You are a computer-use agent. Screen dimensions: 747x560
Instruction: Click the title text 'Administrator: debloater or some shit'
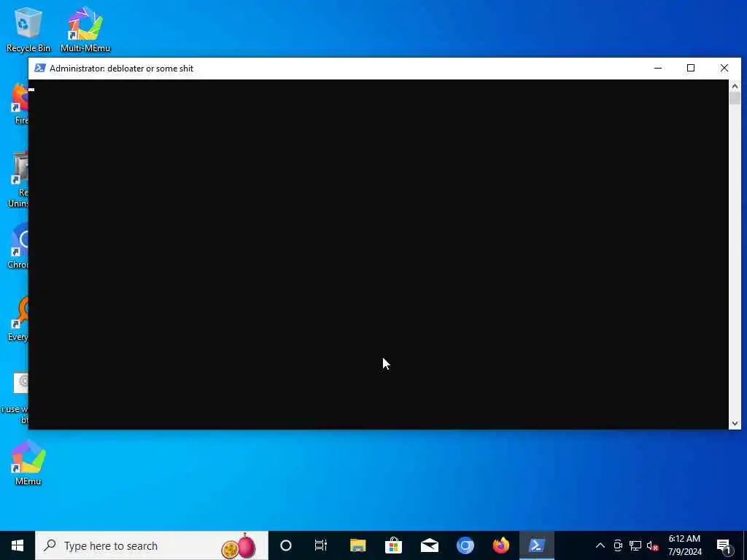tap(122, 68)
